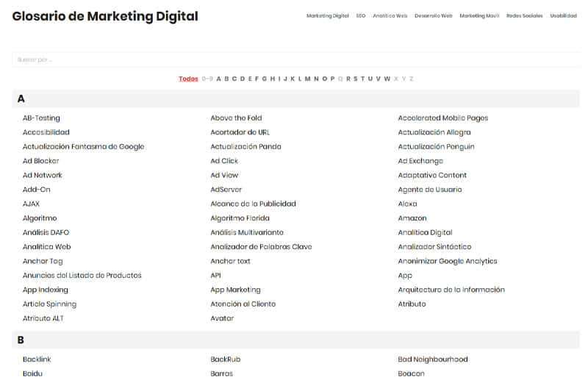Go to Usabilidad in the top navigation

coord(563,15)
